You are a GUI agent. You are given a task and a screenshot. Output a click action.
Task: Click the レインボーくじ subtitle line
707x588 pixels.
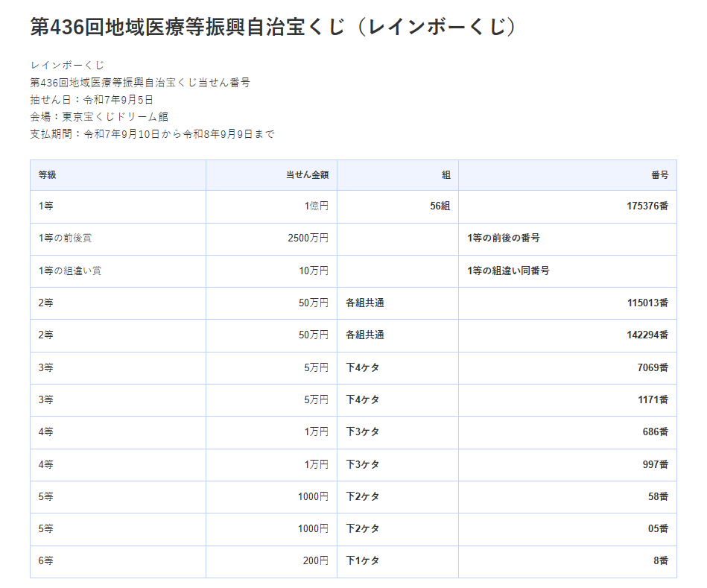pyautogui.click(x=67, y=66)
